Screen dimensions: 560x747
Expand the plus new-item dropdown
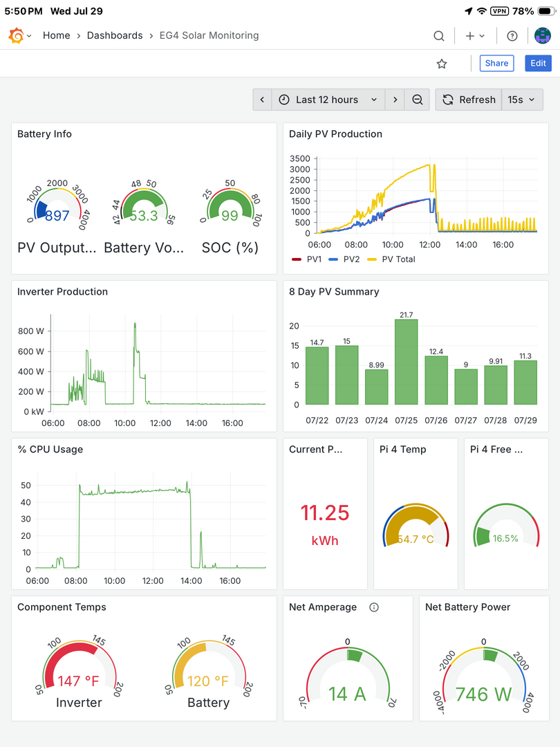(475, 36)
